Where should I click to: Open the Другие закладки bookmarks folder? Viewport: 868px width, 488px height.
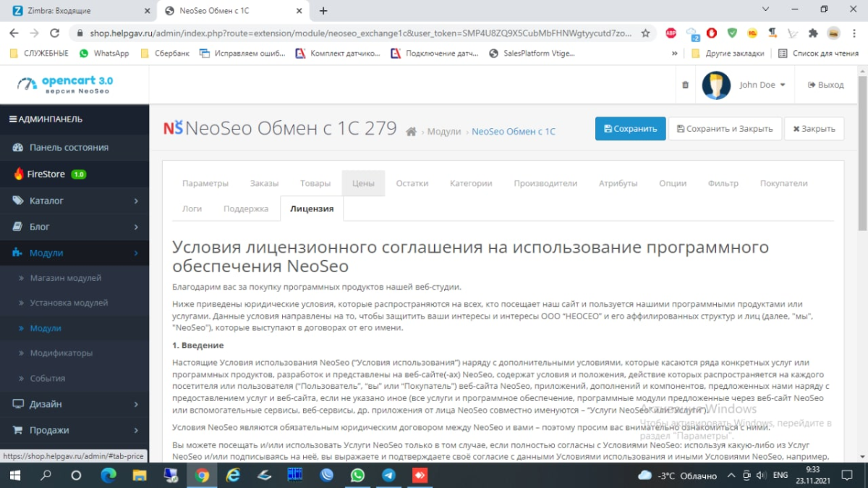coord(728,53)
